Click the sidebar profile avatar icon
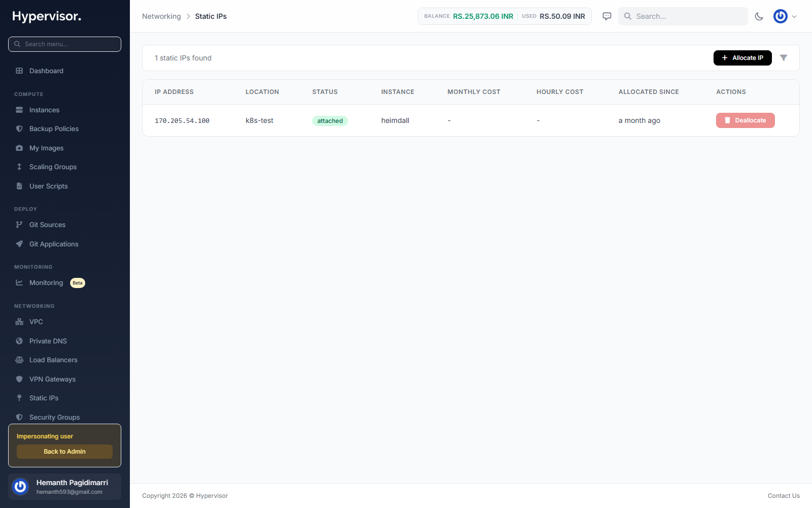812x508 pixels. coord(20,487)
